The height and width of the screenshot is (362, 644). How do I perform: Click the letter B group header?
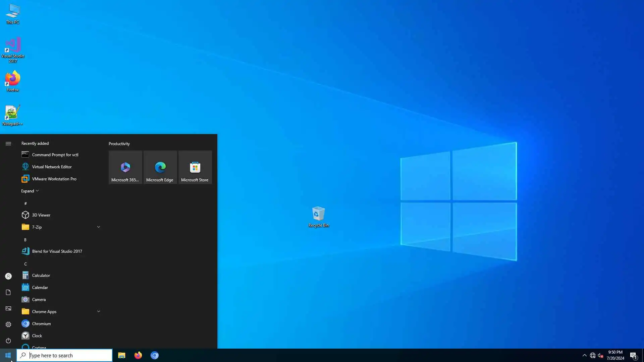(x=25, y=240)
